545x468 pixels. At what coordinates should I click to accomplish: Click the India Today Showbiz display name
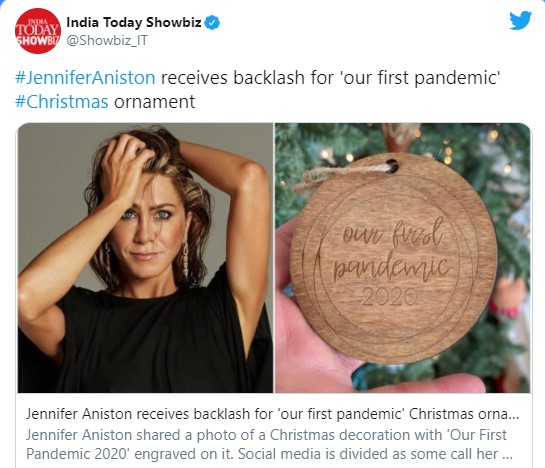[134, 22]
